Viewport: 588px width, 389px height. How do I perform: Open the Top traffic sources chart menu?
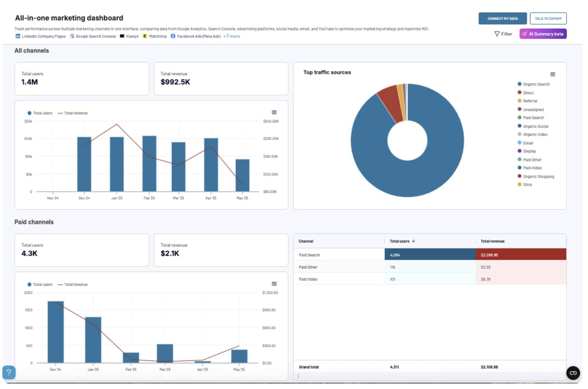[552, 74]
